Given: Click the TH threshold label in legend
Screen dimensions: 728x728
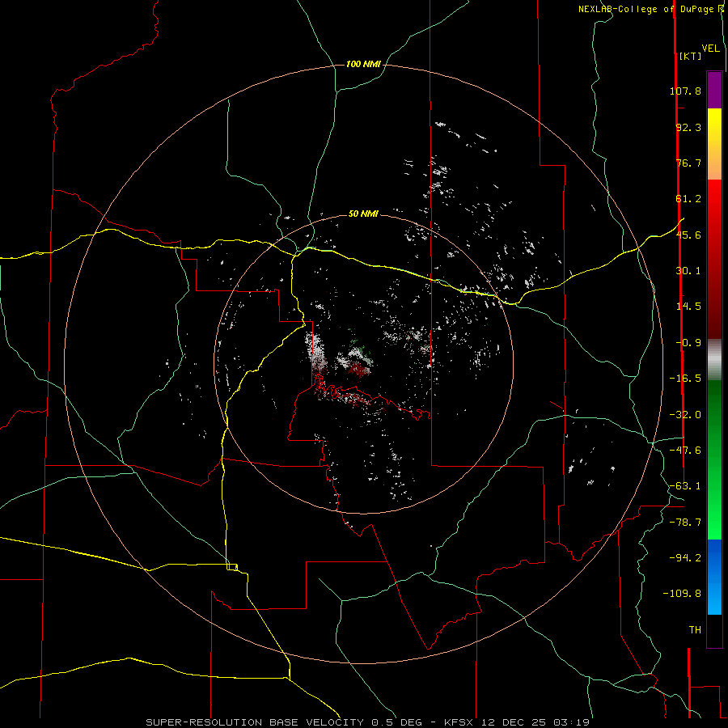Looking at the screenshot, I should pyautogui.click(x=695, y=630).
